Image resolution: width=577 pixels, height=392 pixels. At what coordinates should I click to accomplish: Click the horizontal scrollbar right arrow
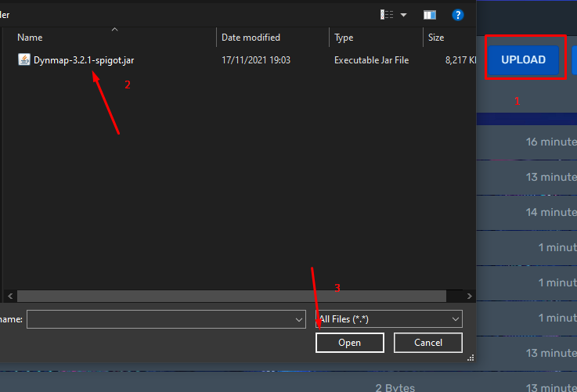(469, 296)
